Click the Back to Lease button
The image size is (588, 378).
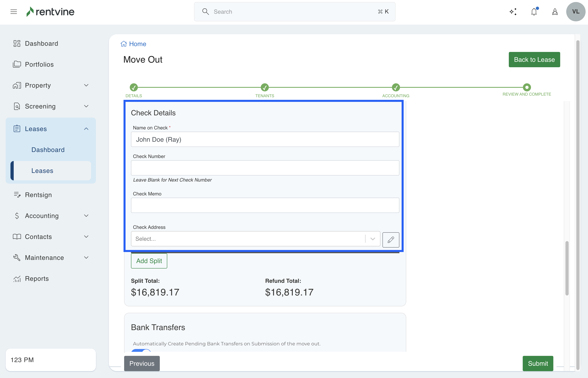click(x=534, y=60)
